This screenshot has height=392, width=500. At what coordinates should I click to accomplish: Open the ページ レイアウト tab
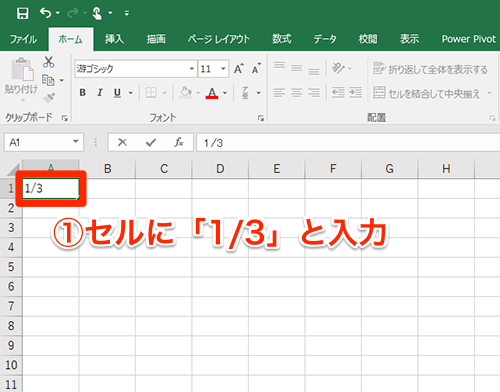click(219, 39)
